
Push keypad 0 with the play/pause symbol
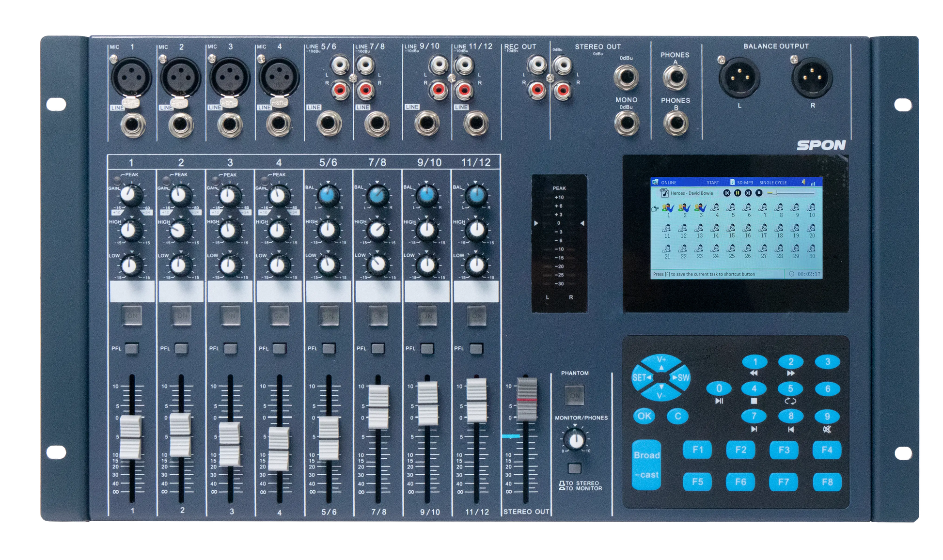(x=719, y=389)
